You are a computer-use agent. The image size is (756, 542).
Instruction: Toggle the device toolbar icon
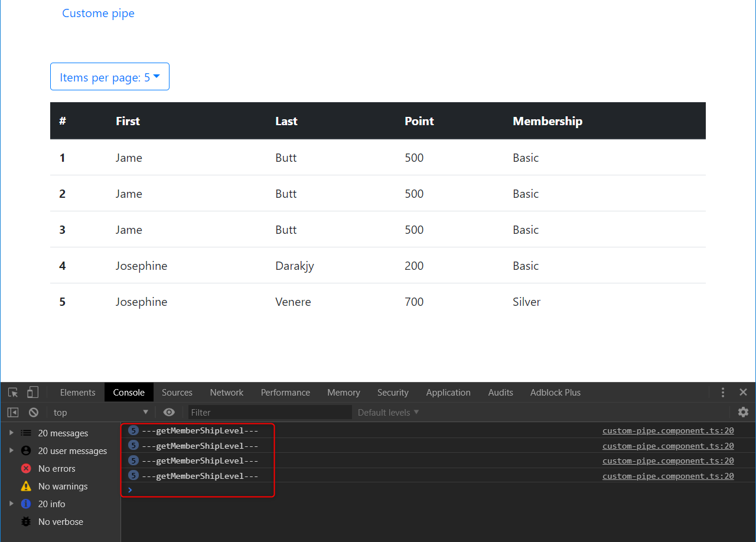click(33, 393)
